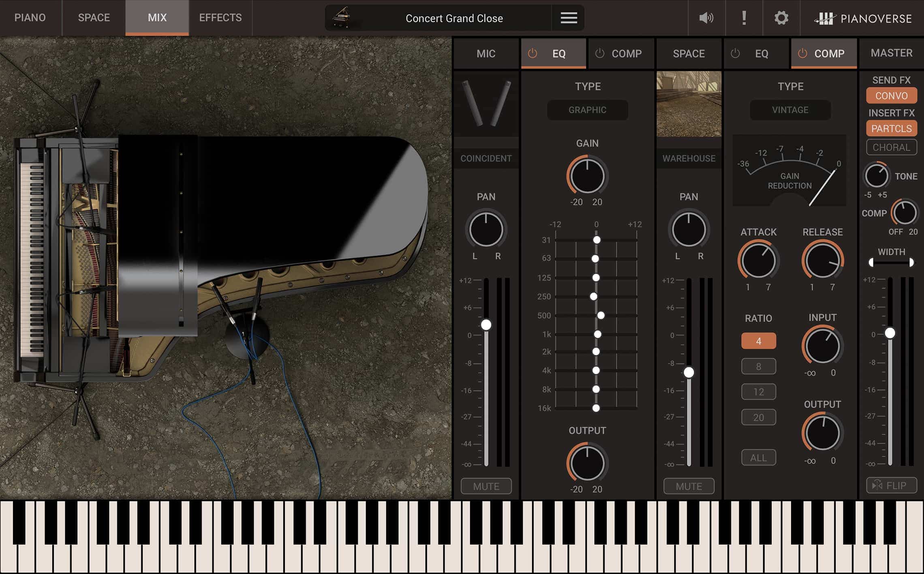Screen dimensions: 924x574
Task: Click the FLIP button on the Master channel
Action: (x=891, y=485)
